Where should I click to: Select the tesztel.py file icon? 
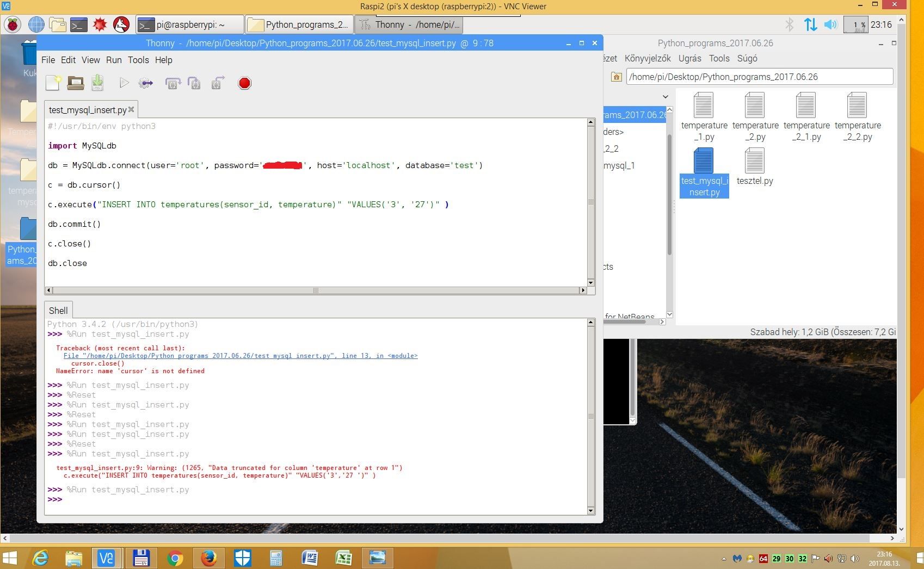(755, 166)
